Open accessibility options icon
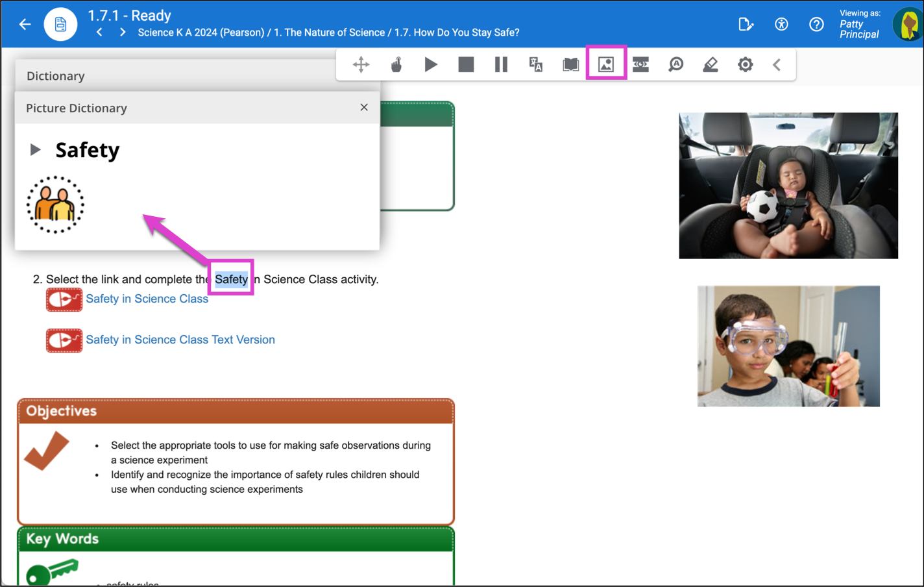 (781, 25)
